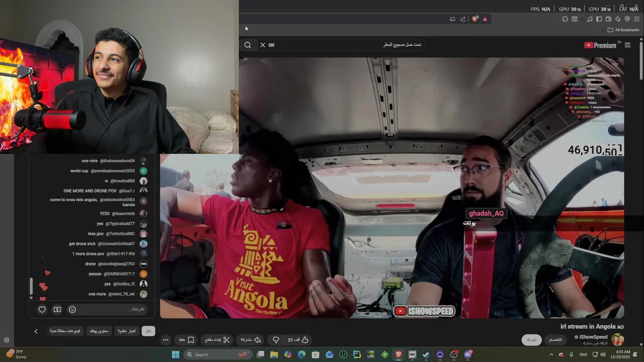Click the heart reaction icon in chat
Screen dimensions: 644x362
point(42,310)
